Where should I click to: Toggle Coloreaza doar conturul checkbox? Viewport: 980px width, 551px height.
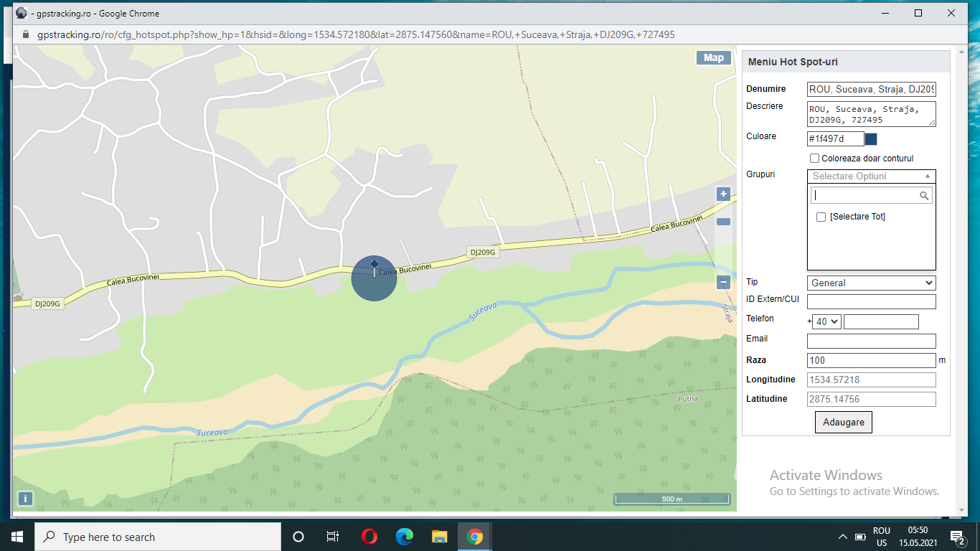pyautogui.click(x=814, y=158)
